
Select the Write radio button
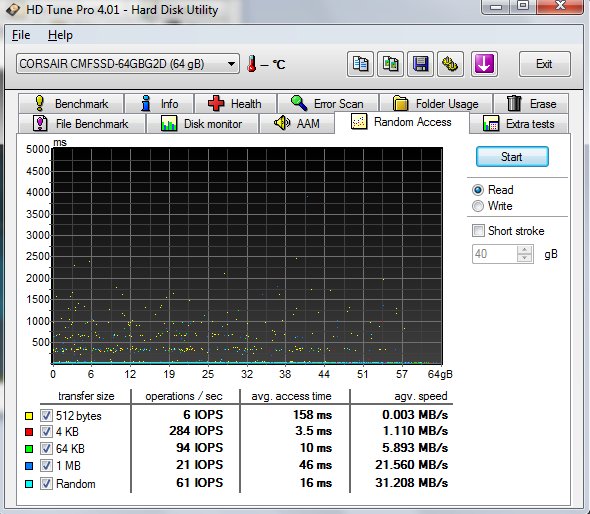pyautogui.click(x=477, y=206)
